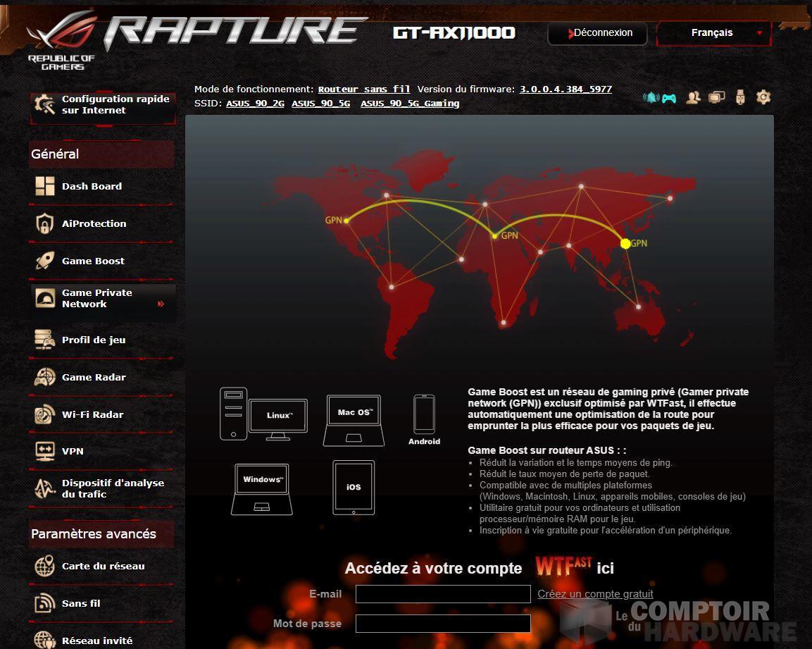The width and height of the screenshot is (812, 649).
Task: Focus the Mot de passe field
Action: 443,624
